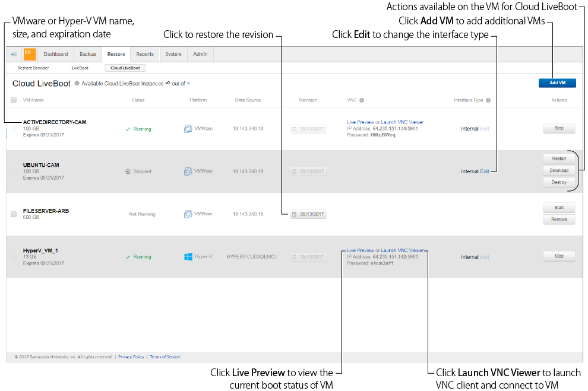Download the UBUNTU-CAM VM
Screen dimensions: 588x391
pyautogui.click(x=559, y=170)
